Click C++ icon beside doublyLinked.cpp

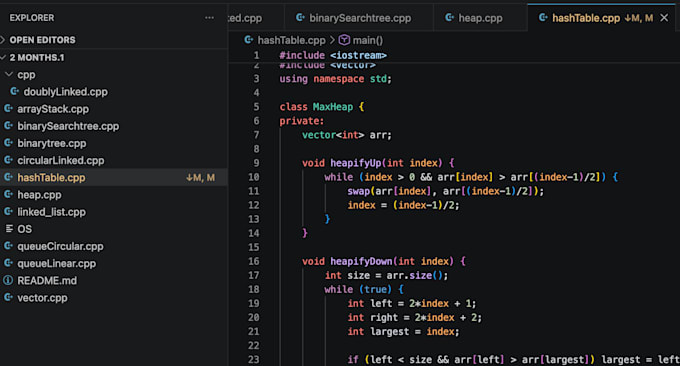coord(15,92)
